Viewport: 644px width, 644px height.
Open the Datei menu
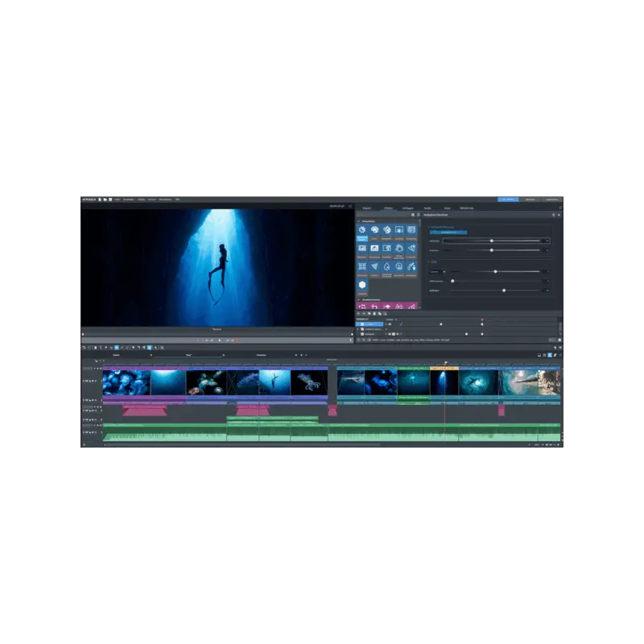click(118, 200)
